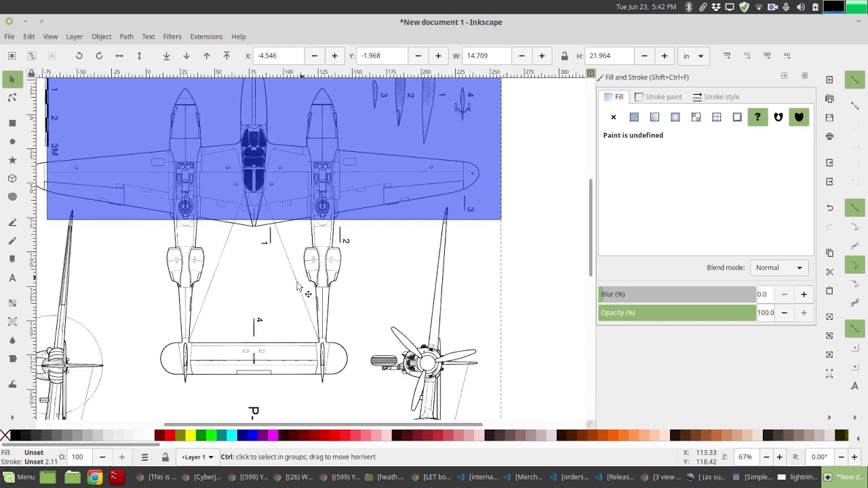The image size is (868, 488).
Task: Click the Cut scissors icon
Action: click(829, 272)
